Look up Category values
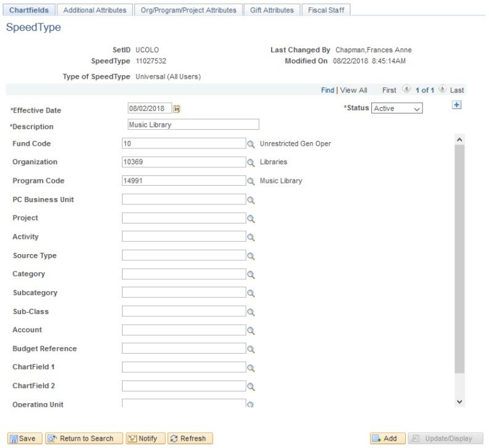The width and height of the screenshot is (489, 448). 251,274
